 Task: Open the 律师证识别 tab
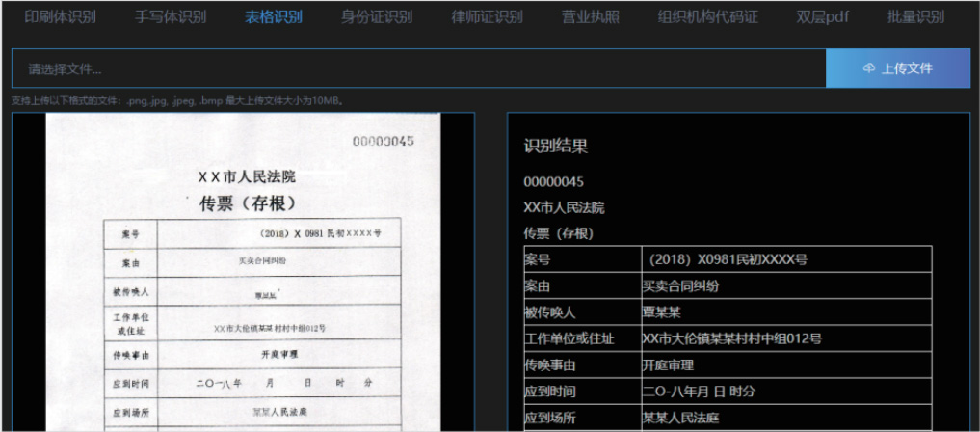click(x=487, y=17)
